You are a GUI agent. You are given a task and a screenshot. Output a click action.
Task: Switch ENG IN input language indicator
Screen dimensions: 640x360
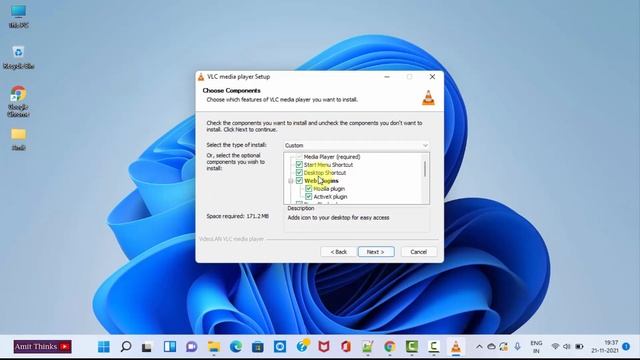(x=536, y=347)
